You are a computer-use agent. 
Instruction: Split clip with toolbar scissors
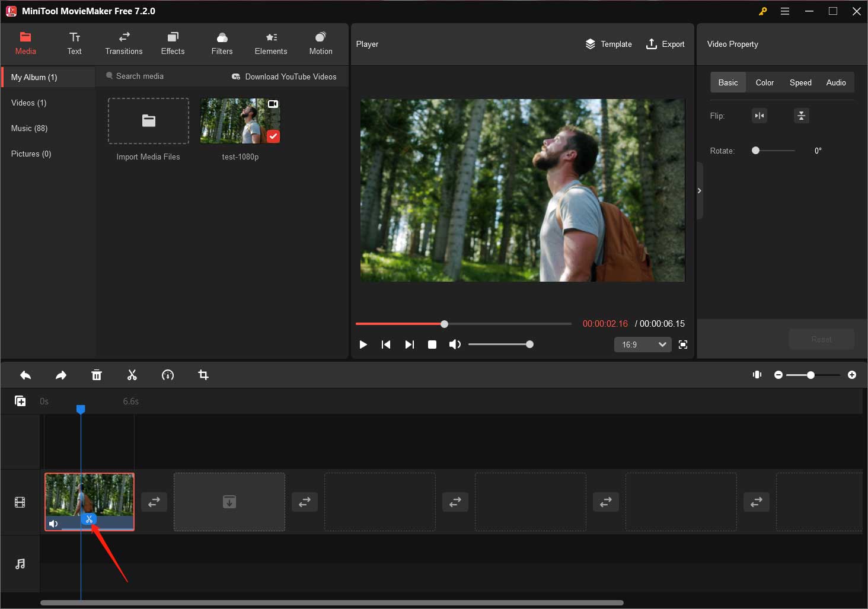(x=132, y=375)
